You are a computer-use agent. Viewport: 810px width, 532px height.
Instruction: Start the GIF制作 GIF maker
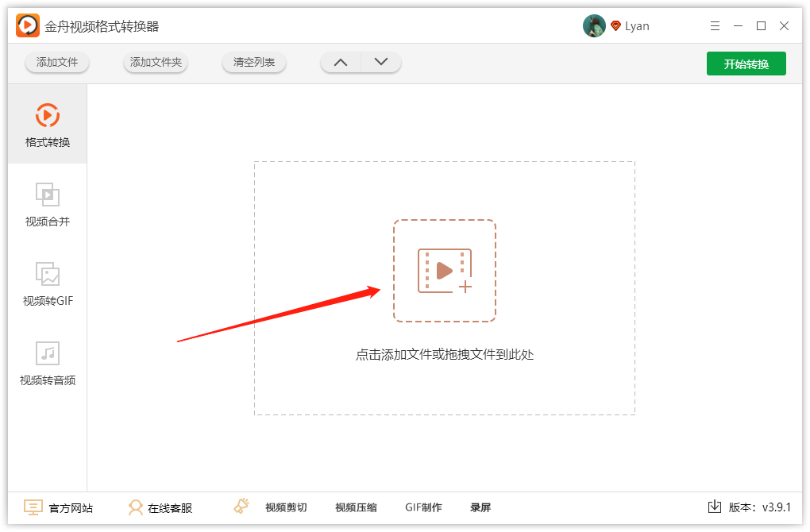(423, 507)
